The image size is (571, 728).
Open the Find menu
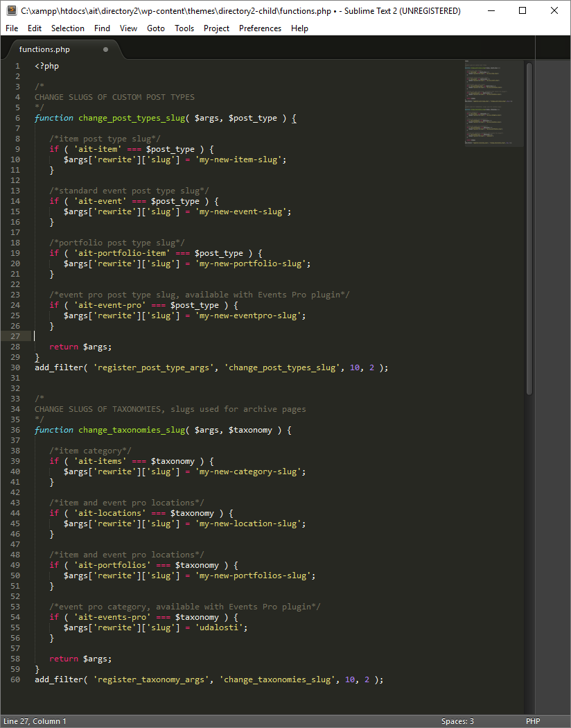[102, 28]
